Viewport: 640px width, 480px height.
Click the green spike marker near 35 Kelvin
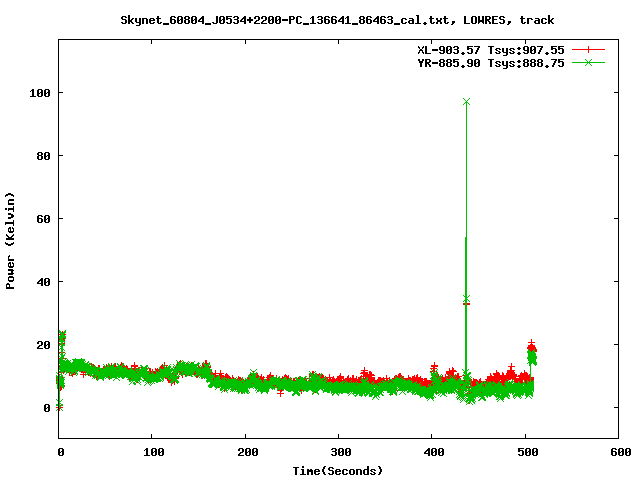[467, 298]
